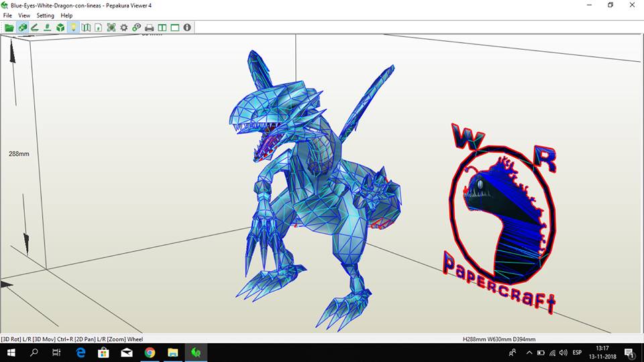Open the Help menu

coord(66,15)
